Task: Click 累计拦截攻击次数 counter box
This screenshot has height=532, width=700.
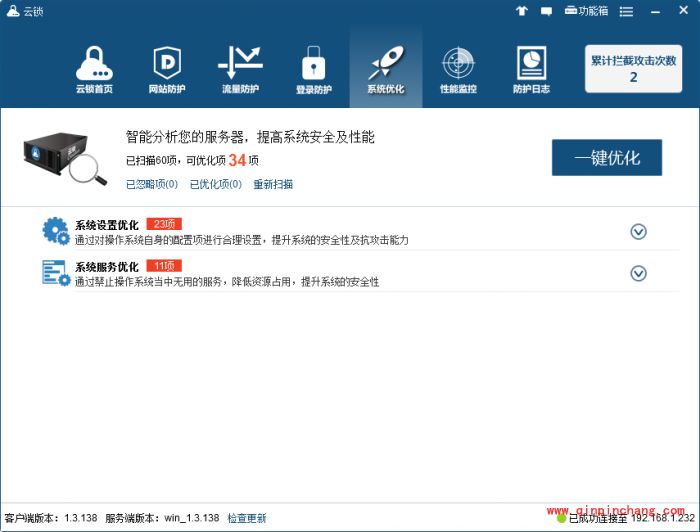Action: click(x=633, y=69)
